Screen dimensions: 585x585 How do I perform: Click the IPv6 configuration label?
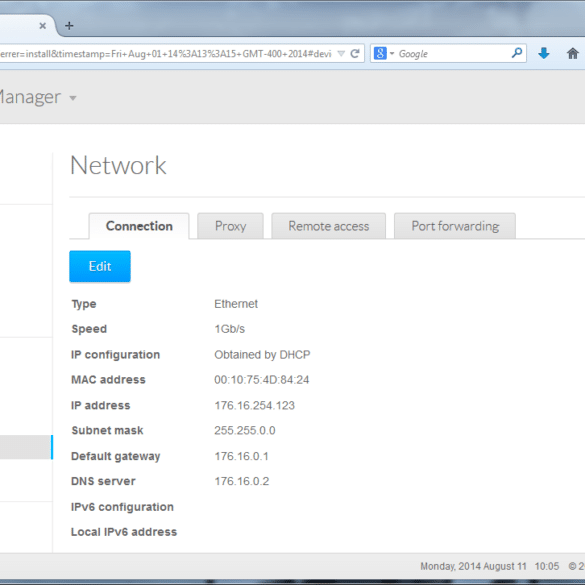click(x=122, y=507)
